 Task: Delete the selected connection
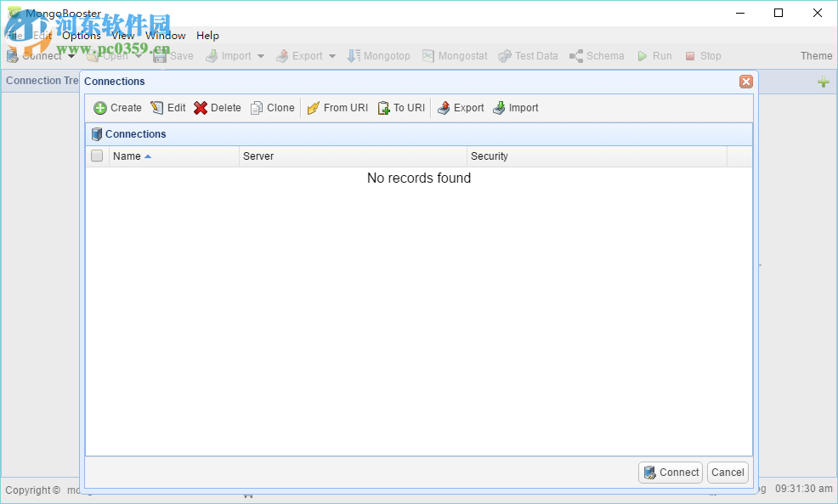pyautogui.click(x=217, y=108)
